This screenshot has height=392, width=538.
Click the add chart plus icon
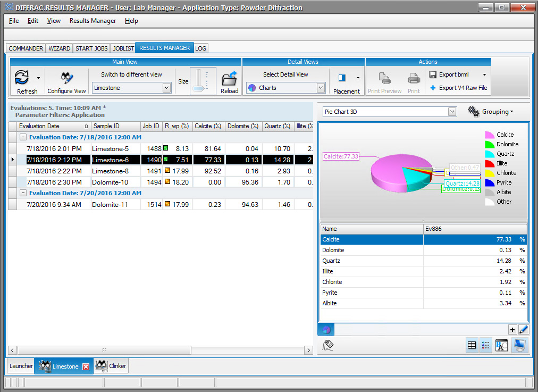tap(512, 330)
